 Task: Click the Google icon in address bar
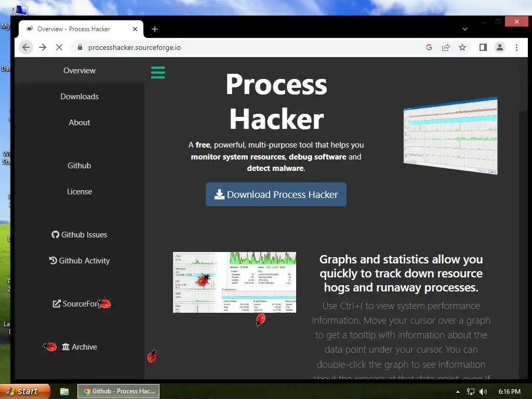point(429,47)
